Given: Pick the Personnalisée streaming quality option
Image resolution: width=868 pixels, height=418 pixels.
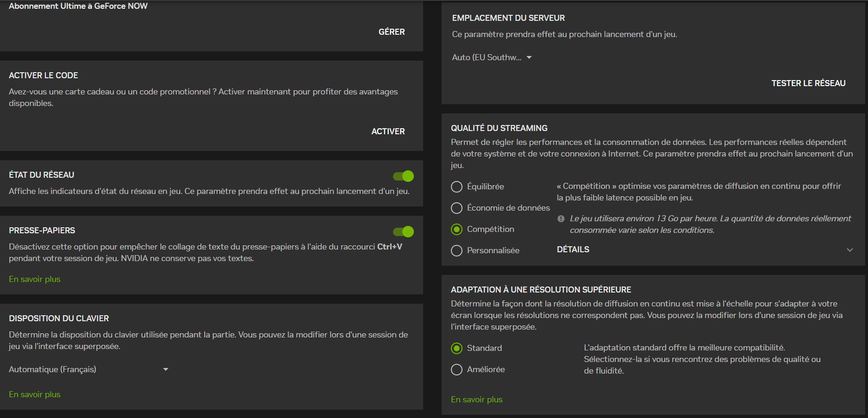Looking at the screenshot, I should point(456,250).
